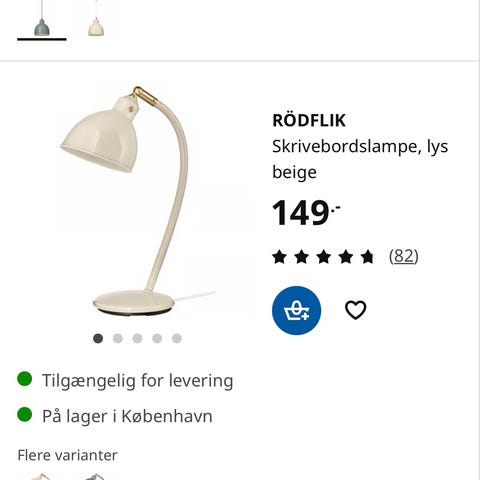Open the 82 reviews link

point(403,256)
